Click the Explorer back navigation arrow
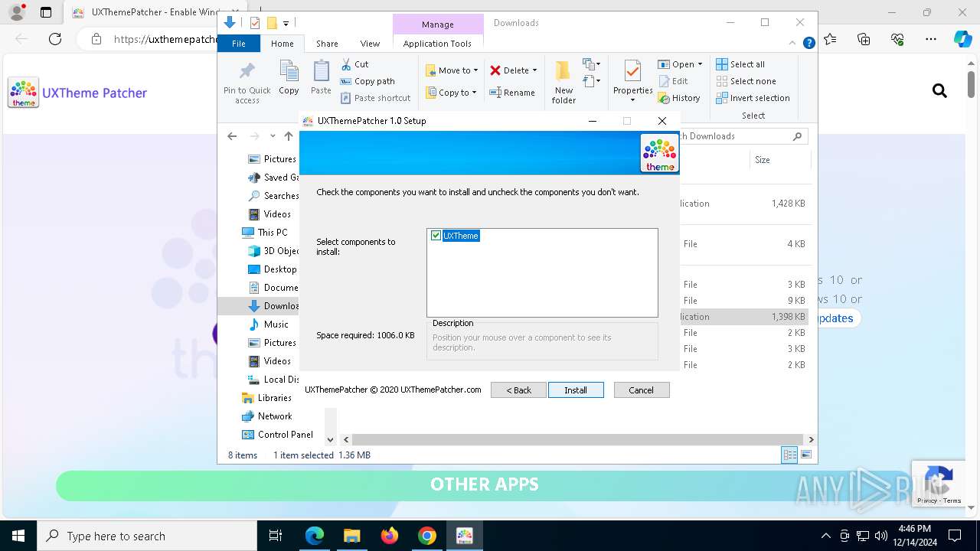980x551 pixels. [x=232, y=136]
